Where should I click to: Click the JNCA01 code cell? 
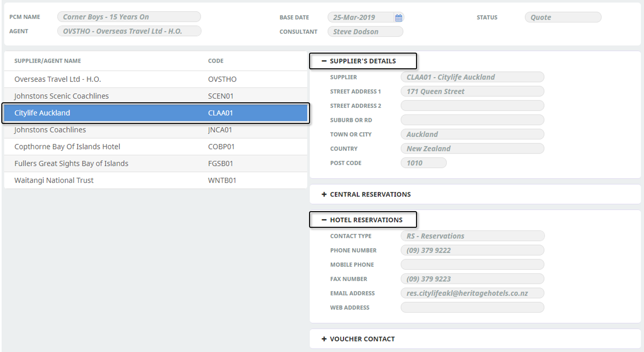[x=220, y=130]
